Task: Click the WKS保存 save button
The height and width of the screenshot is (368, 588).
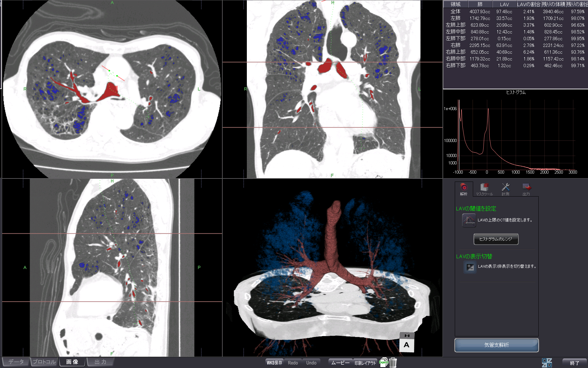Action: pos(274,363)
